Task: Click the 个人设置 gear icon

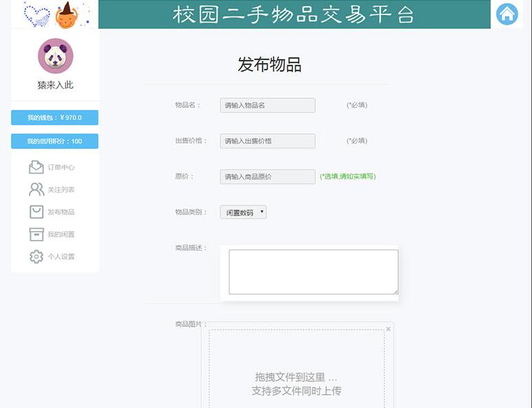Action: tap(36, 256)
